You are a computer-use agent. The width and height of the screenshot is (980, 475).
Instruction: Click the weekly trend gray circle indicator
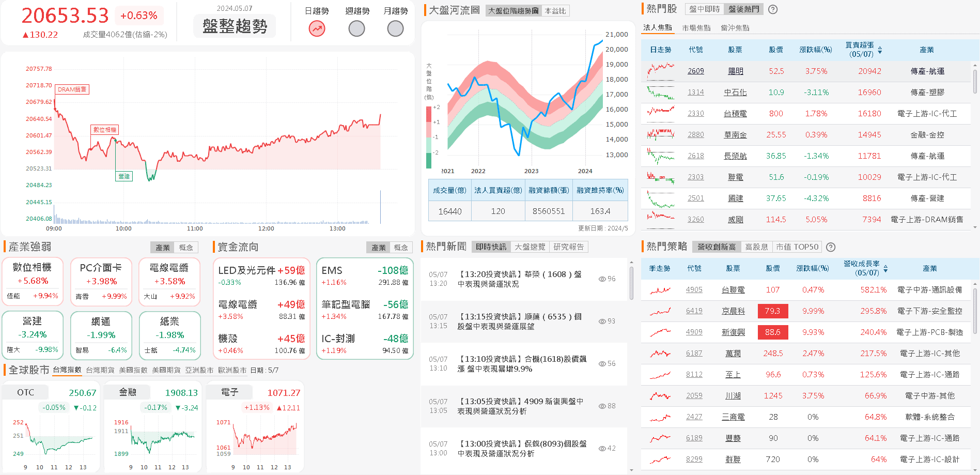tap(356, 28)
